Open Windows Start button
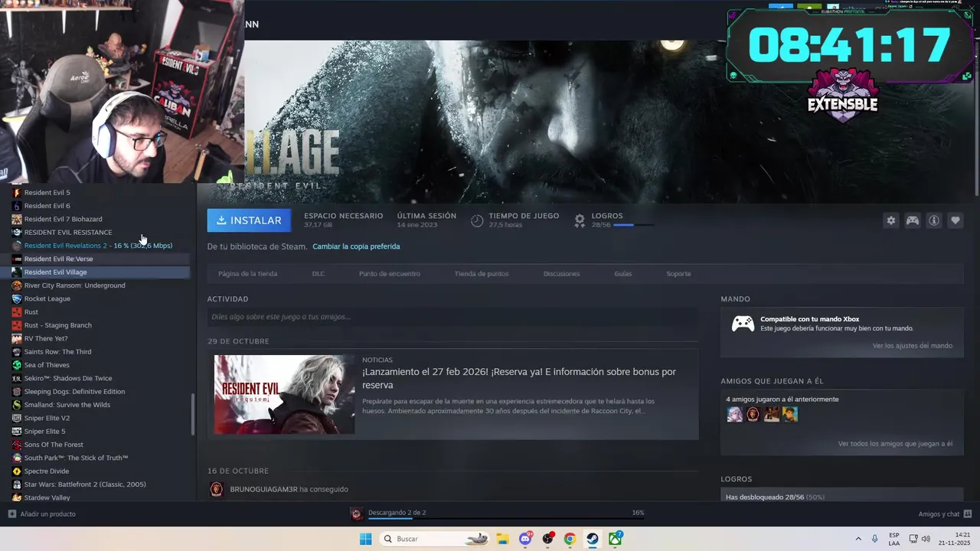 pos(366,539)
